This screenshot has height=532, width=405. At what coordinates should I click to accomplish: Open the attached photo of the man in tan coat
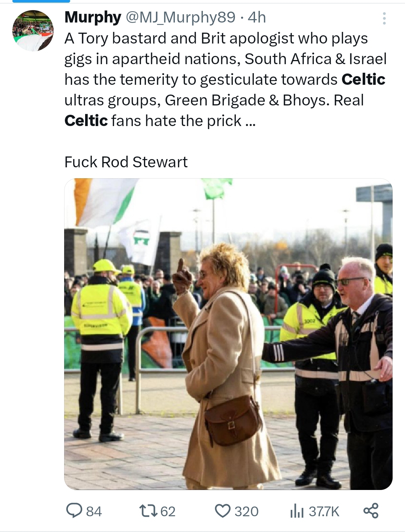coord(228,334)
